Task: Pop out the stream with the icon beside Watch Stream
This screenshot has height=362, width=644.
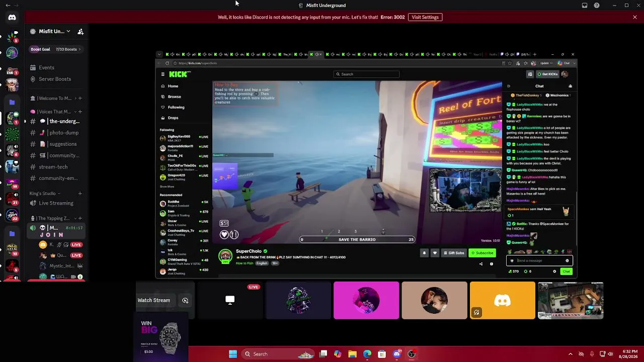Action: (185, 301)
